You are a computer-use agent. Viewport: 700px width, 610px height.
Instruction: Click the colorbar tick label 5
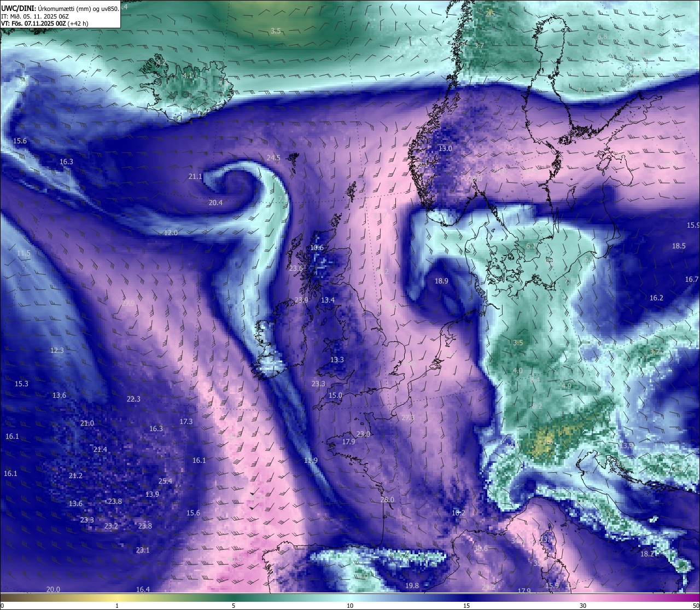(234, 606)
